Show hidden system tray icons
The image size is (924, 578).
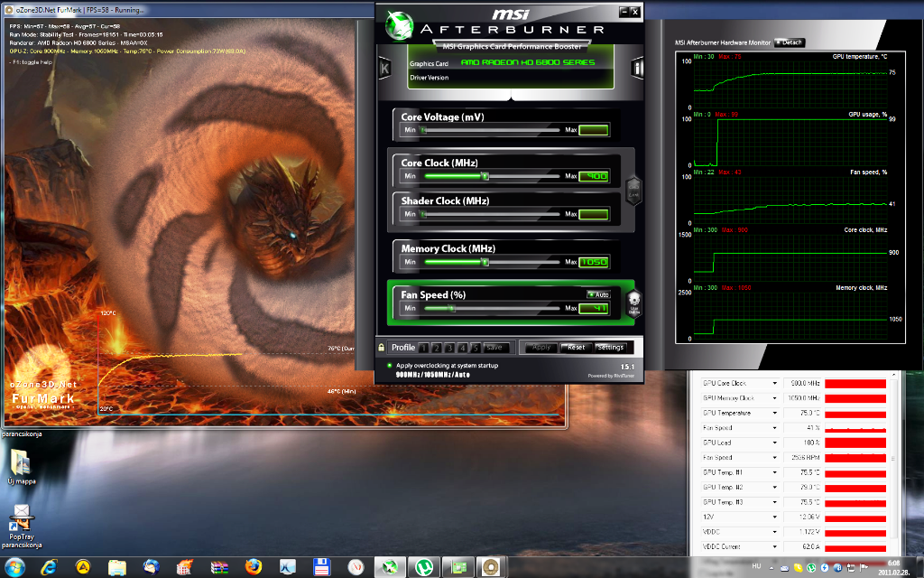772,568
